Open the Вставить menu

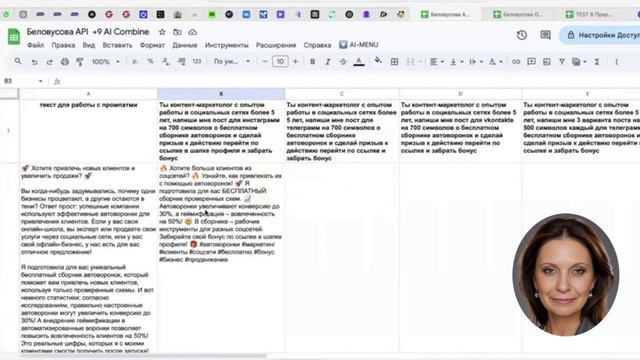click(x=118, y=45)
